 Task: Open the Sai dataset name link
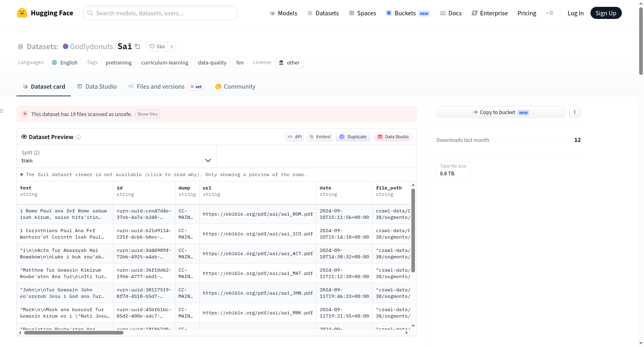(125, 46)
